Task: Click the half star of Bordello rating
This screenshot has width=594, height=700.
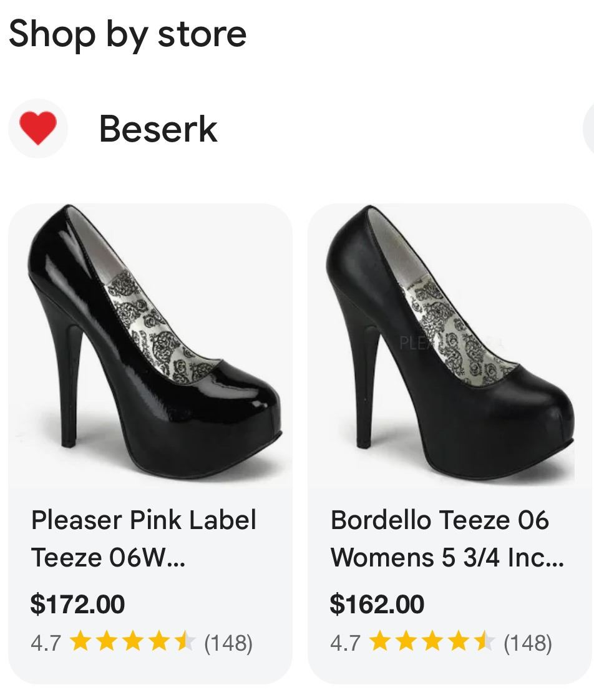Action: point(484,642)
